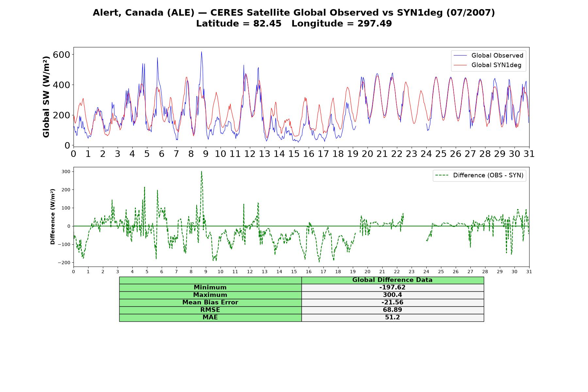Click the 600 tick label on y-axis
The width and height of the screenshot is (588, 392).
pyautogui.click(x=61, y=55)
